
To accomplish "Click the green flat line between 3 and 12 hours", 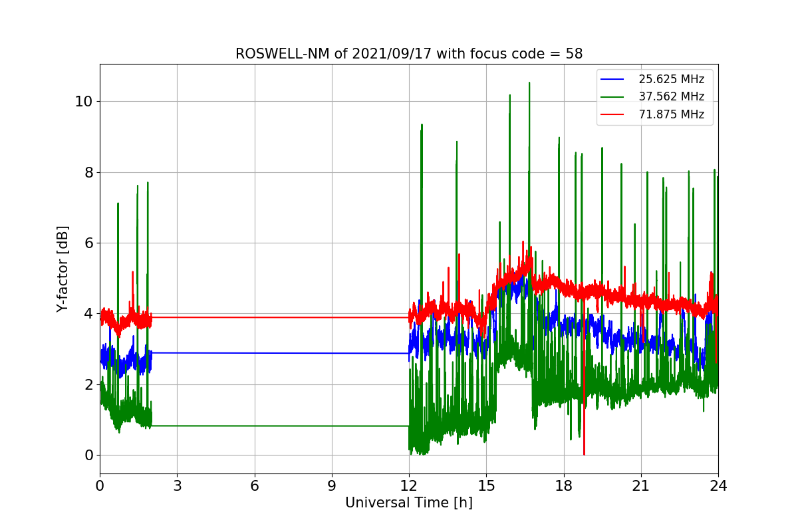I will point(279,426).
